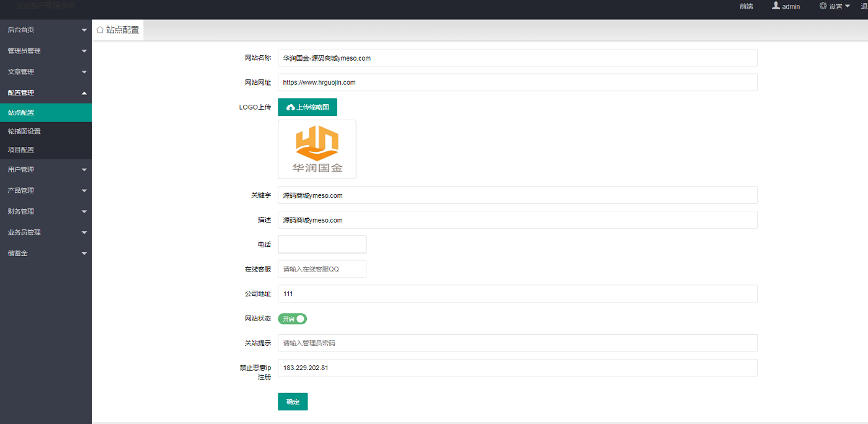Expand the 用户管理 menu arrow
868x424 pixels.
(x=84, y=170)
